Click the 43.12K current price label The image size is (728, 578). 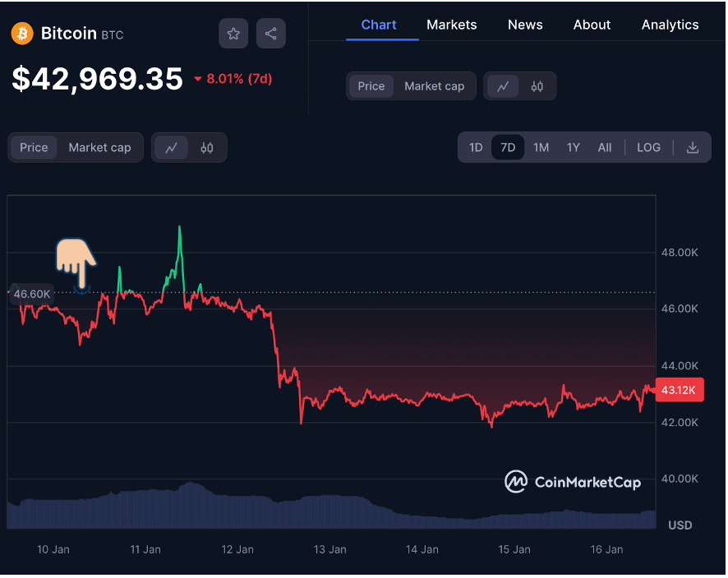(680, 390)
